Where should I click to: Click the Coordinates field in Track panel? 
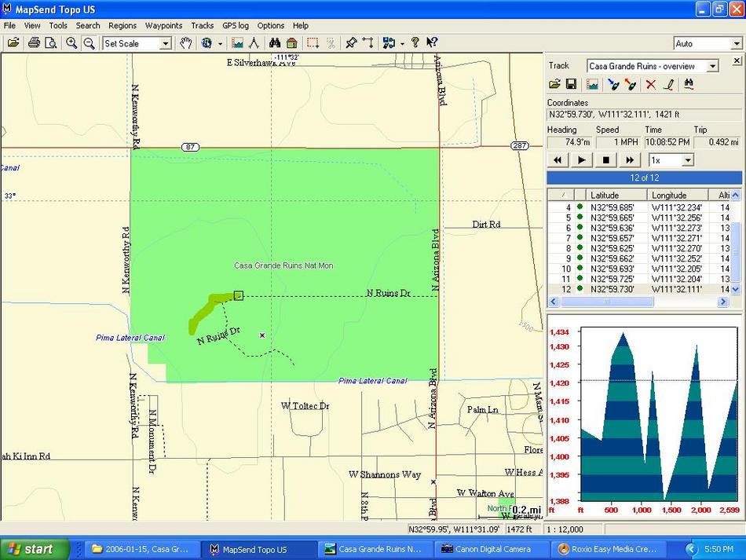pyautogui.click(x=644, y=115)
